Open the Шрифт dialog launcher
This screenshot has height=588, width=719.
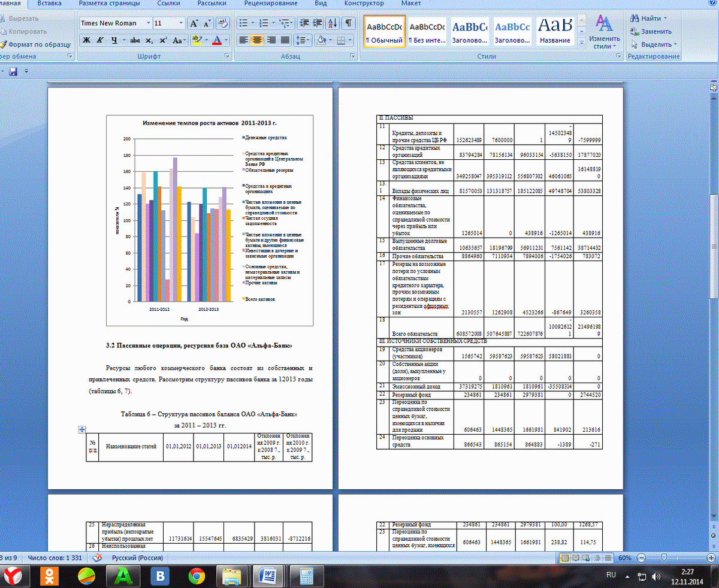(x=228, y=56)
